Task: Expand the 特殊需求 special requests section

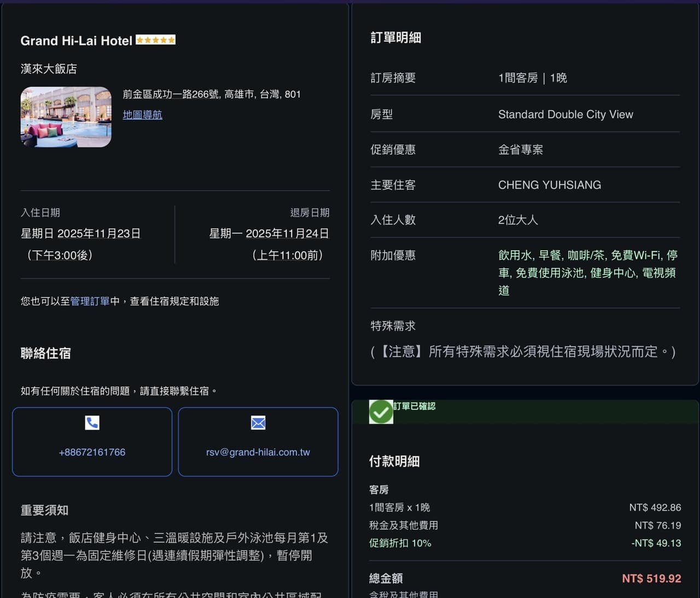Action: click(393, 326)
